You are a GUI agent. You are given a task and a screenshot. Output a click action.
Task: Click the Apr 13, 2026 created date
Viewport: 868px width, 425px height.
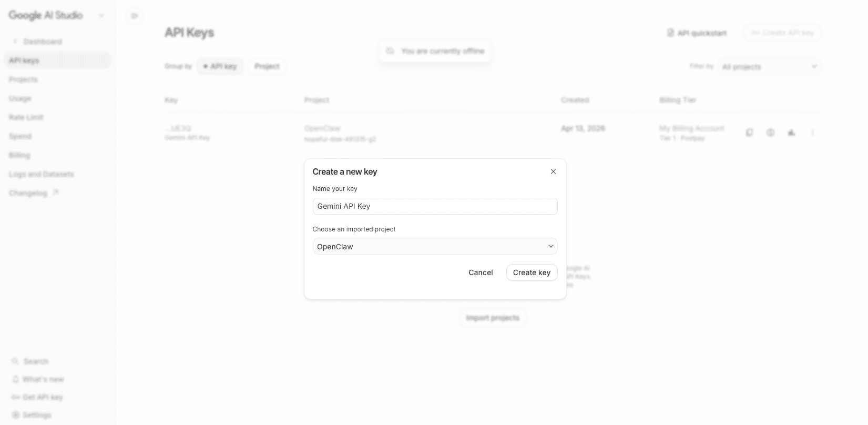pos(583,128)
